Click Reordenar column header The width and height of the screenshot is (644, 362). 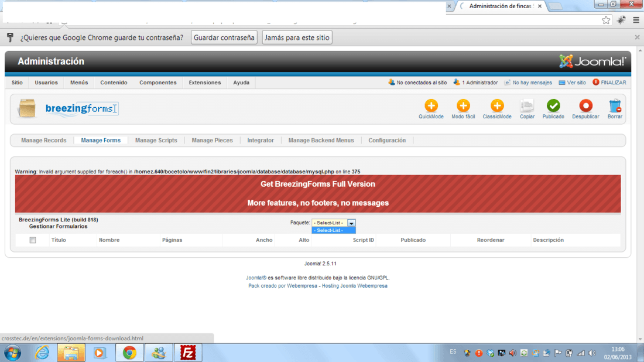491,240
